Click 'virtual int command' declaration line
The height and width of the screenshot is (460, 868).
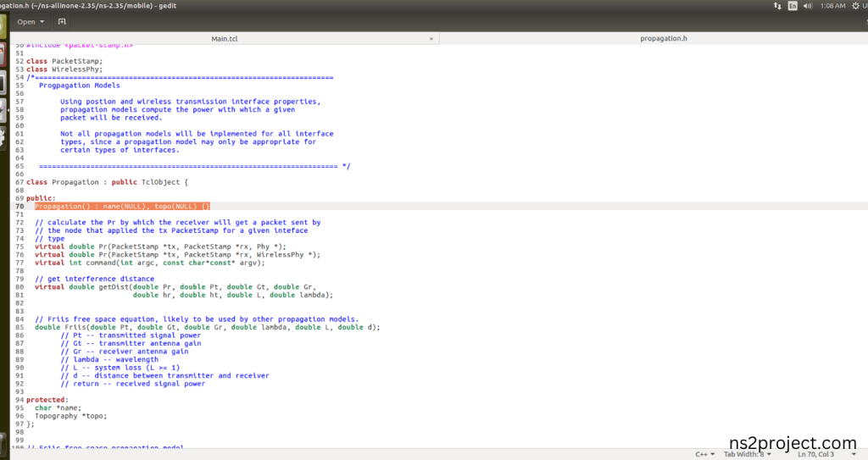click(x=150, y=263)
